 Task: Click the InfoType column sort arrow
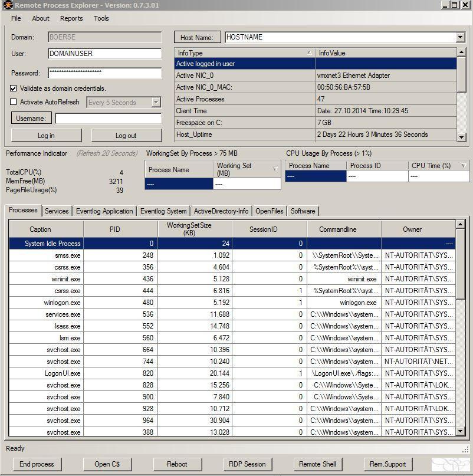309,53
